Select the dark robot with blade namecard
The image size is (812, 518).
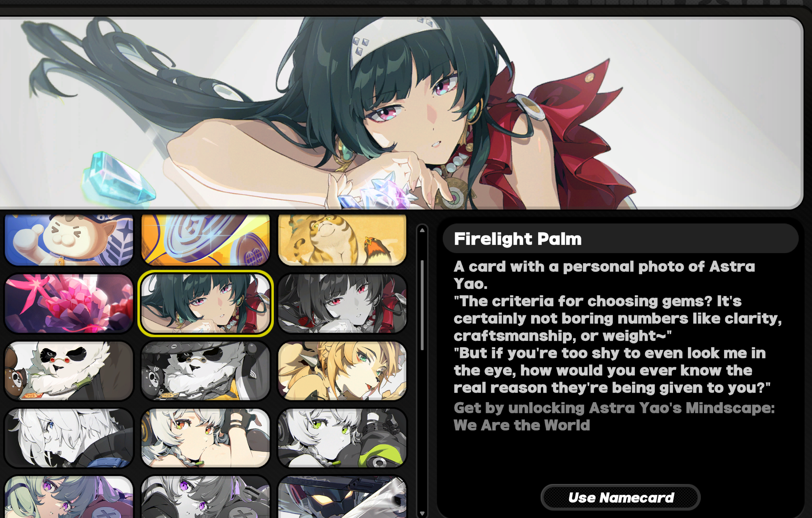tap(342, 497)
